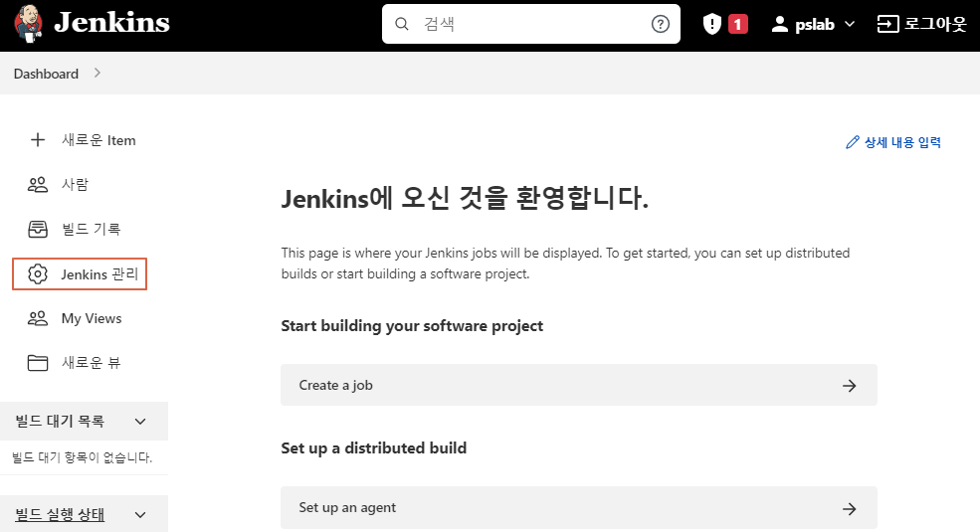Viewport: 980px width, 532px height.
Task: Click the folder icon for 새로운 뷰
Action: [38, 363]
